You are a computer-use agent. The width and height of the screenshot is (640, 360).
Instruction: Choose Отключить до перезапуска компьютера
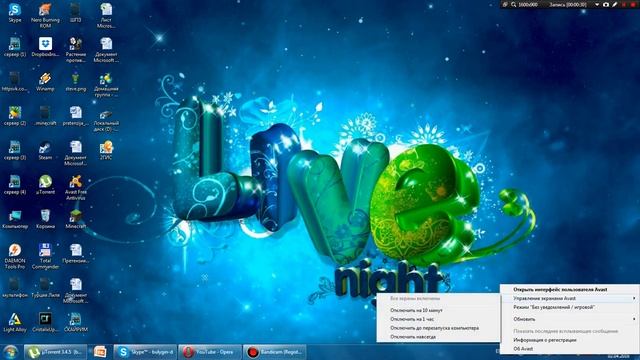(x=438, y=328)
